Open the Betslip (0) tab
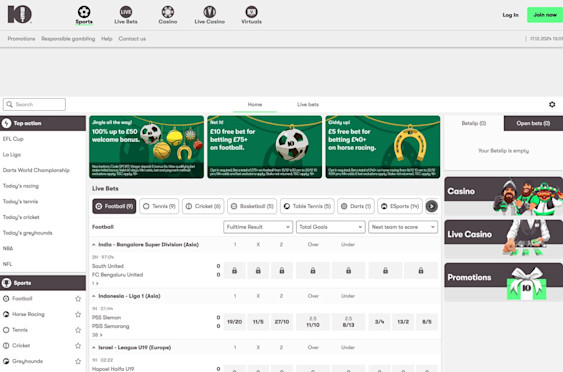The image size is (563, 372). point(474,123)
